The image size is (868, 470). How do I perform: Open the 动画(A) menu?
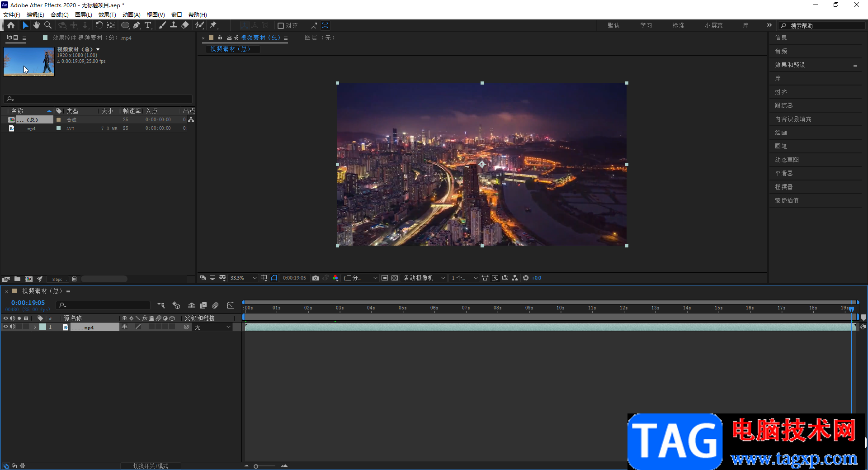(x=132, y=15)
